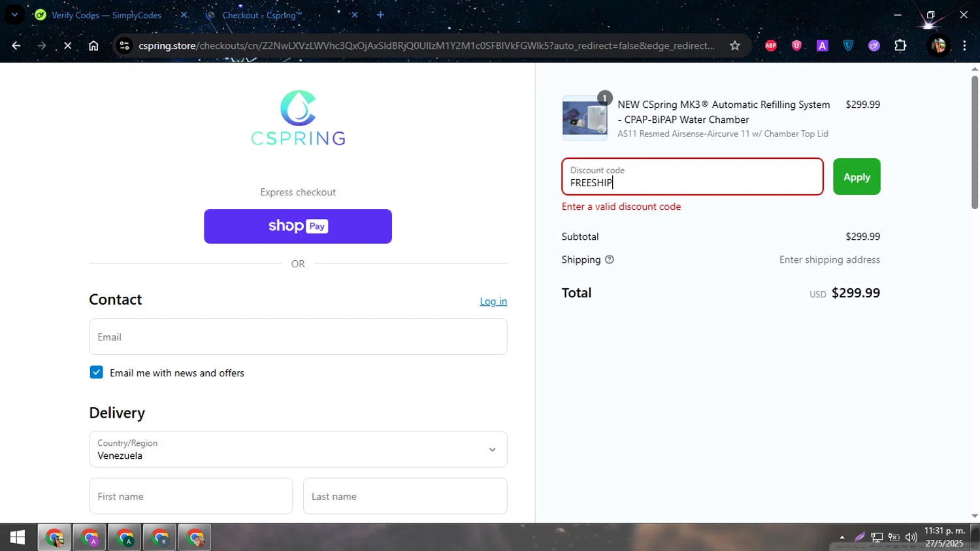Open the volume tray icon
This screenshot has width=980, height=551.
(x=911, y=537)
